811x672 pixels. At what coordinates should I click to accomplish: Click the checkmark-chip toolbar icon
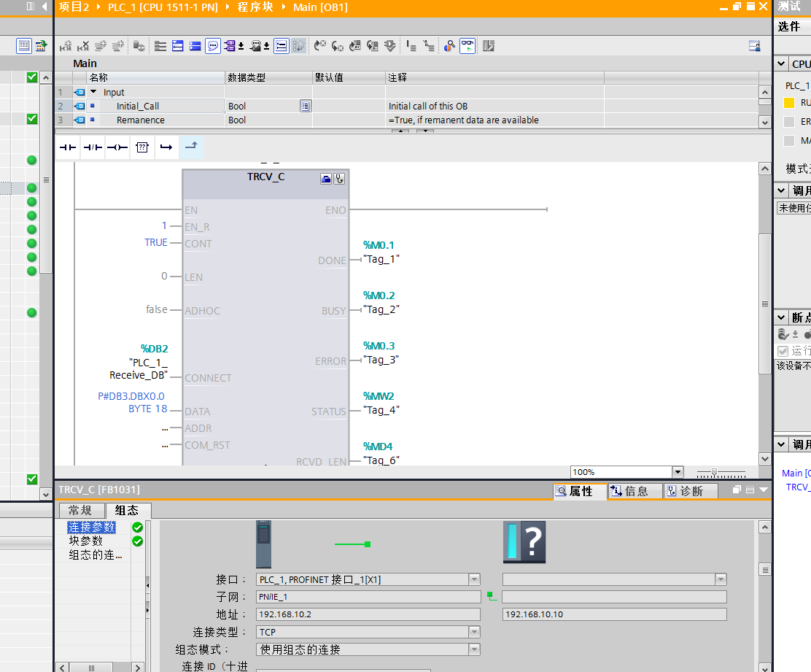pyautogui.click(x=390, y=46)
